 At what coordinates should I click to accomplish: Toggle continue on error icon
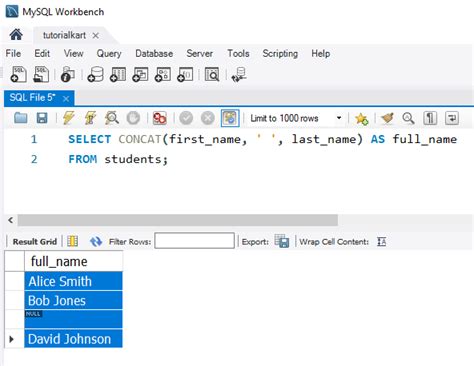[159, 118]
